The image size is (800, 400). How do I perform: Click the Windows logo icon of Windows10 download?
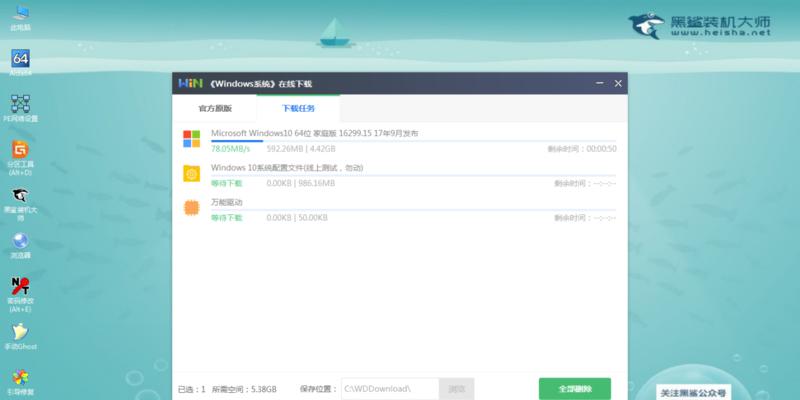tap(192, 139)
